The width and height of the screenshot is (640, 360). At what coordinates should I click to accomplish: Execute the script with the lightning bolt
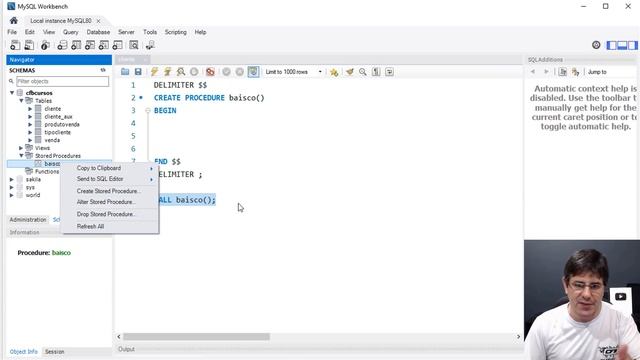coord(154,72)
